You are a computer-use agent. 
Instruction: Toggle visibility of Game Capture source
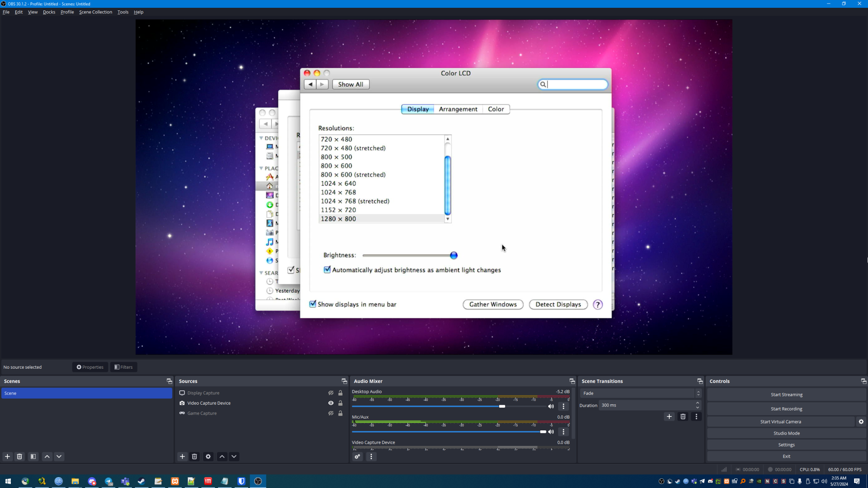(x=331, y=413)
